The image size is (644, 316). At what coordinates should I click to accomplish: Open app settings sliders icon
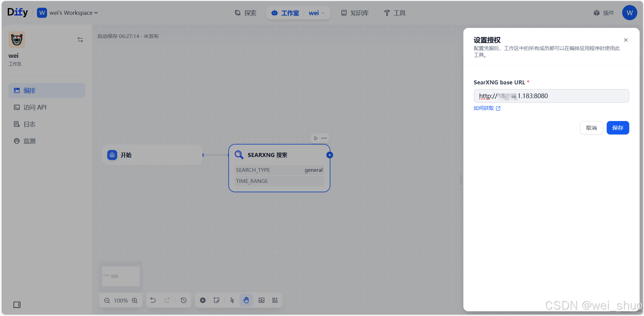(80, 40)
